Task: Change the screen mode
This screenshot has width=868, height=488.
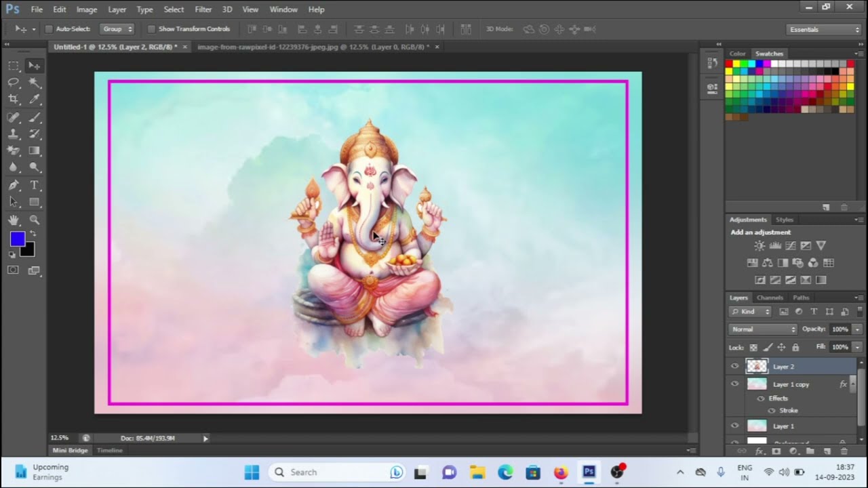Action: [x=34, y=270]
